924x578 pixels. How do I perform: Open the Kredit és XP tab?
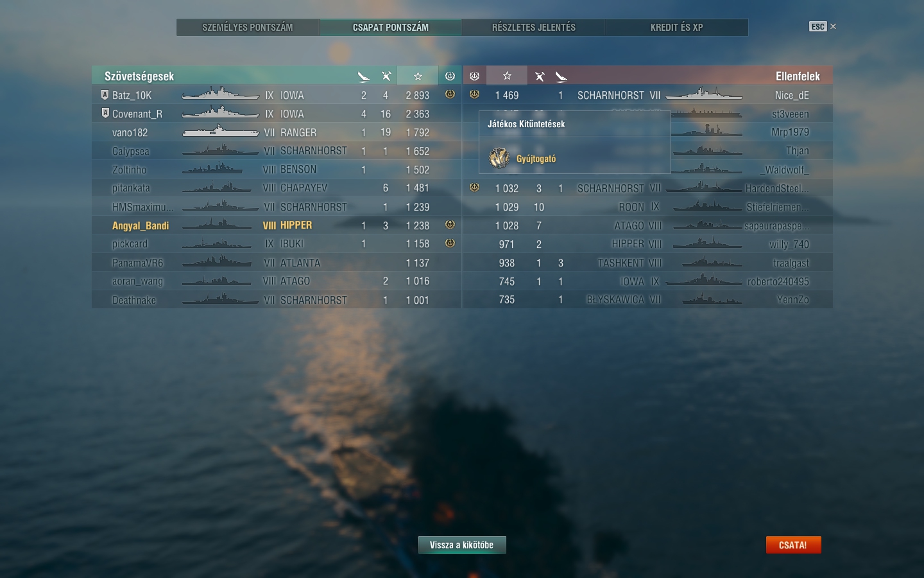point(677,27)
